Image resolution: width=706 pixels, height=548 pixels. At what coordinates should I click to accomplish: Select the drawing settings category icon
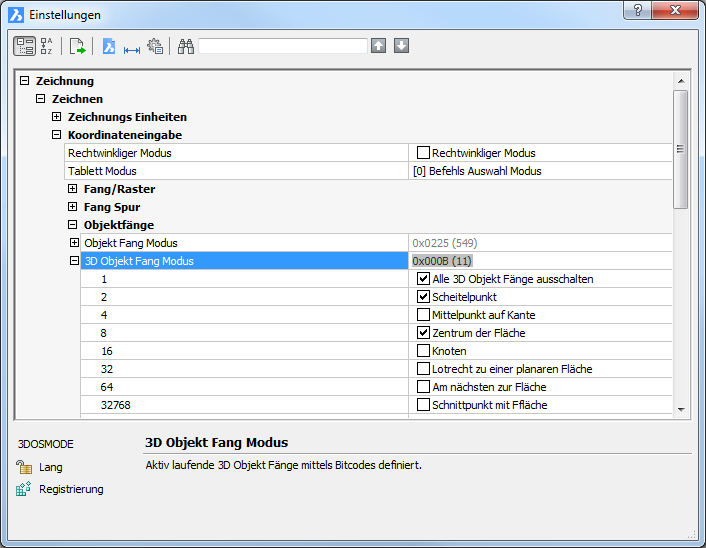109,46
